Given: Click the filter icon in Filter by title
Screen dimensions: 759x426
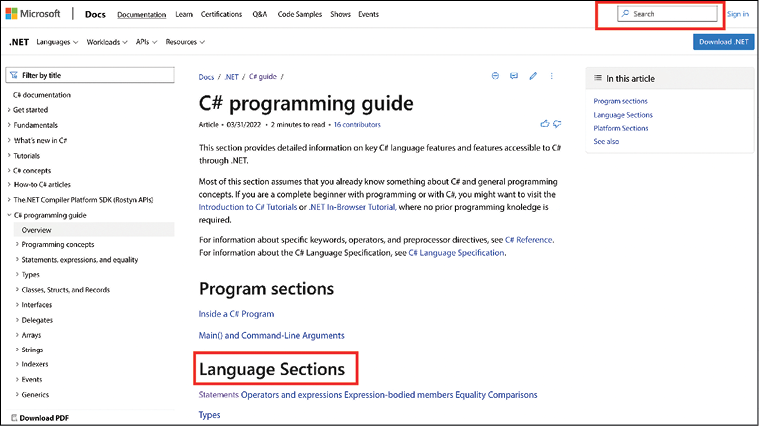Looking at the screenshot, I should tap(14, 75).
